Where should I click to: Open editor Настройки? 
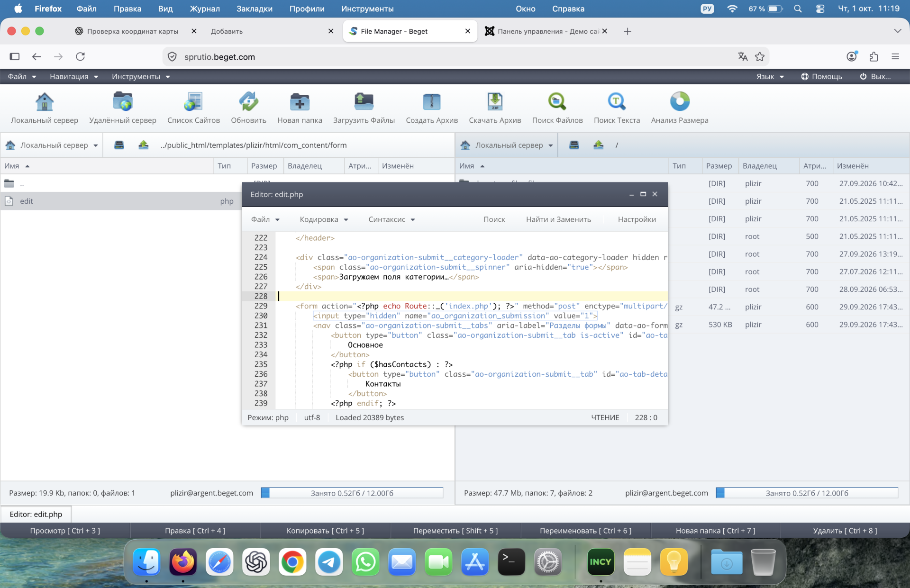tap(637, 219)
